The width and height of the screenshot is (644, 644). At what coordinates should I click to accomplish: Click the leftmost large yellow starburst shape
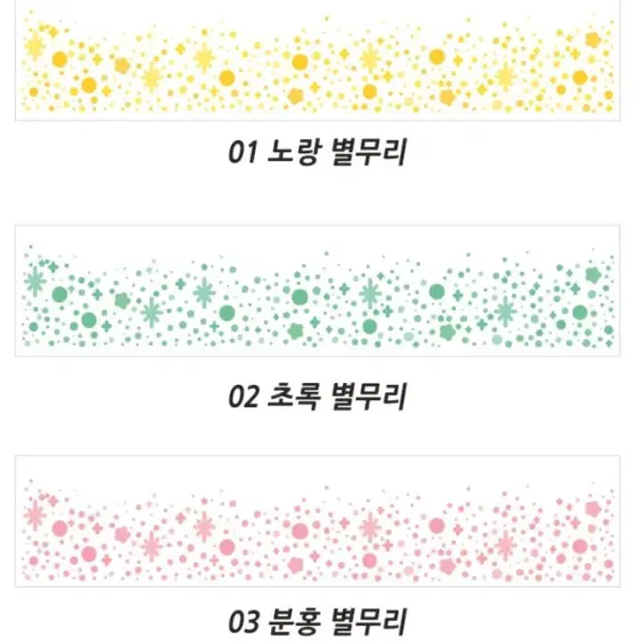tap(35, 46)
